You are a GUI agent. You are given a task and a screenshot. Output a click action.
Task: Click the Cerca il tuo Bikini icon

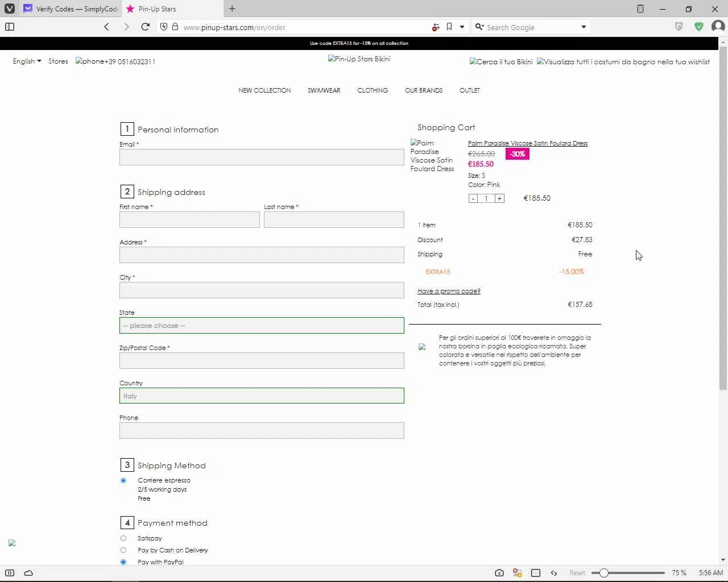coord(501,62)
